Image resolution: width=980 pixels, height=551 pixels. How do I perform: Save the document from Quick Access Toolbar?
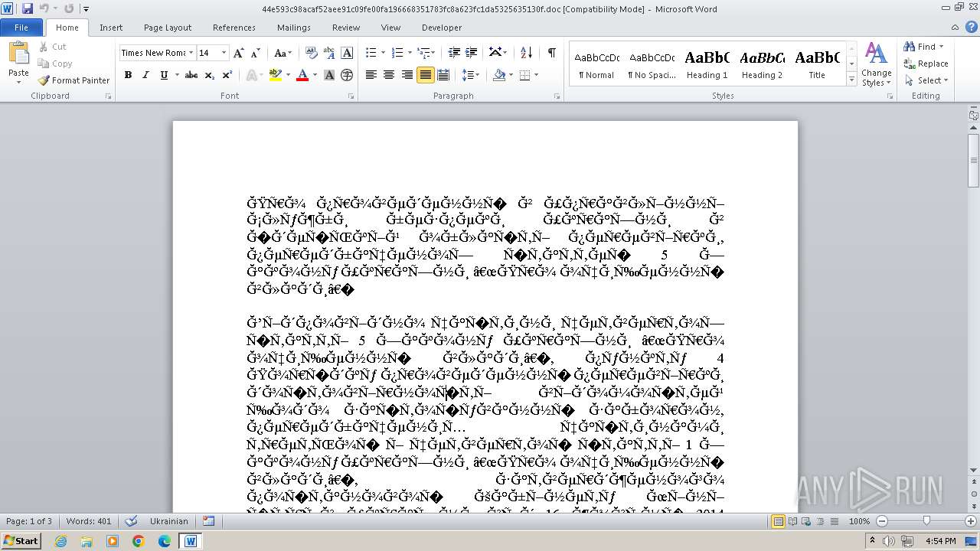[28, 8]
